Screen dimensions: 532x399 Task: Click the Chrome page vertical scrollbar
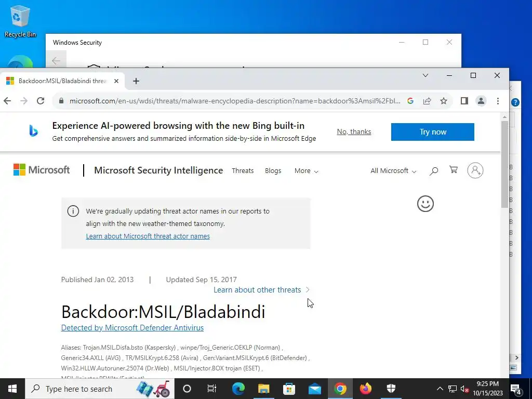504,165
